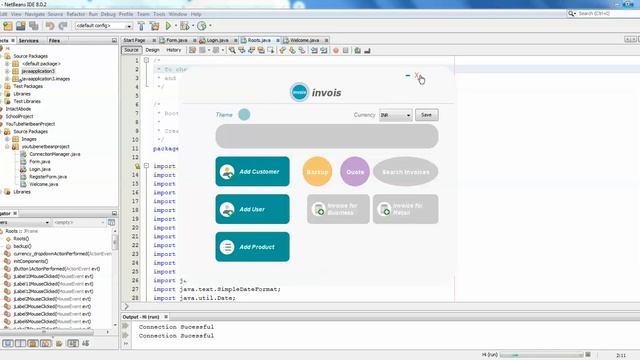Click the grey rounded bar in invois
This screenshot has width=640, height=360.
pos(327,136)
